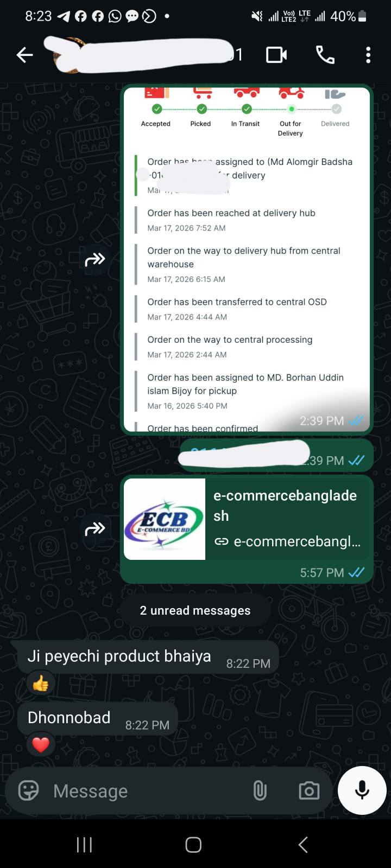Viewport: 391px width, 868px height.
Task: Forward the e-commercebangladesh link message
Action: tap(95, 528)
